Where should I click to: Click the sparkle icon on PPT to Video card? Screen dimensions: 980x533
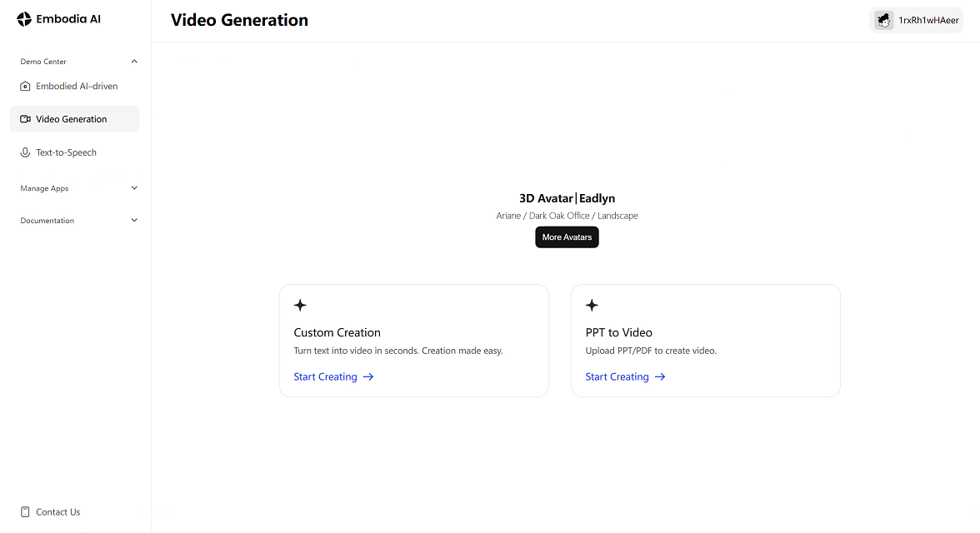tap(592, 305)
